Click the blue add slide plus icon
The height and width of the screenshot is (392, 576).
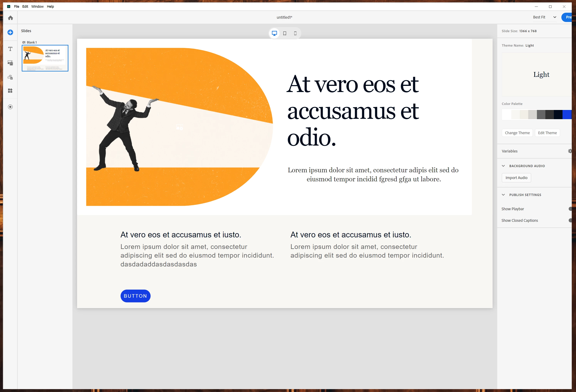(10, 33)
